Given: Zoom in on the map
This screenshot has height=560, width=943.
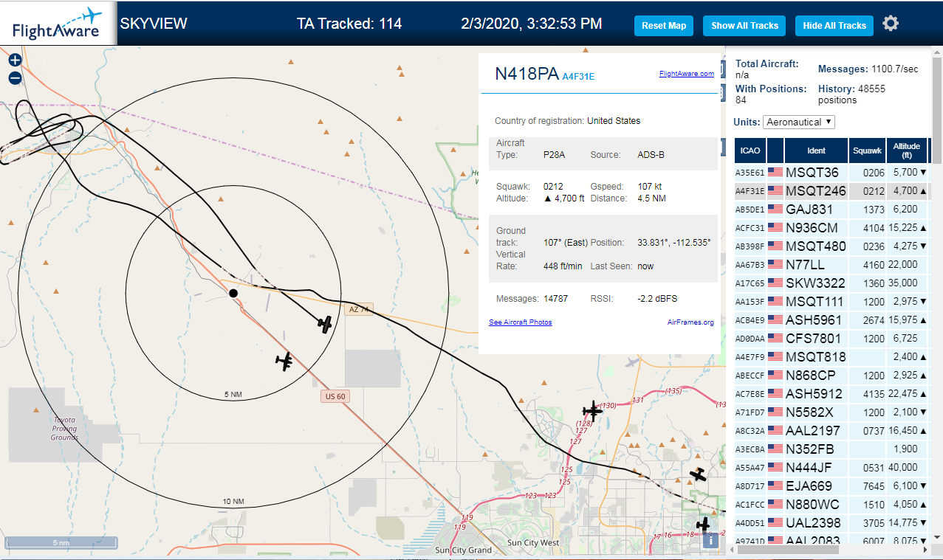Looking at the screenshot, I should coord(15,61).
